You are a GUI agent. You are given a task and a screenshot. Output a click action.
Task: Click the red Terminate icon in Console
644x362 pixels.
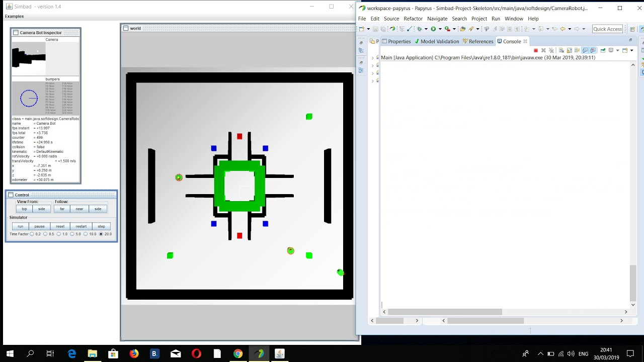[535, 50]
